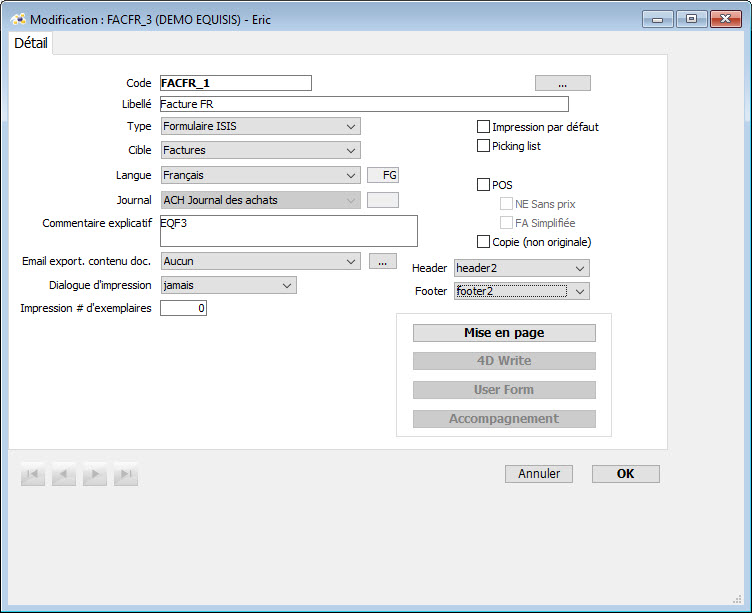752x613 pixels.
Task: Go to the previous record arrow
Action: pyautogui.click(x=64, y=475)
